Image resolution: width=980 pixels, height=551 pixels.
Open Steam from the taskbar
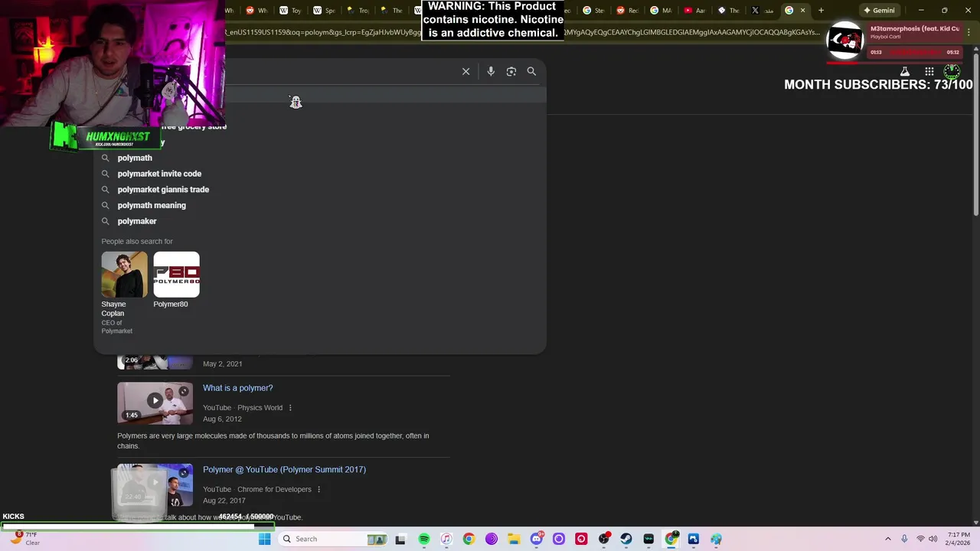pyautogui.click(x=626, y=539)
